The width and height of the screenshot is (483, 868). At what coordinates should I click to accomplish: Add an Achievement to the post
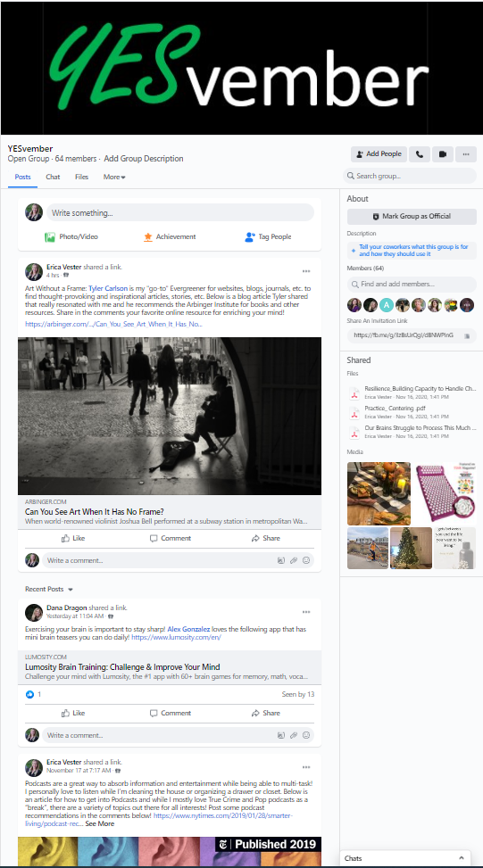point(170,237)
